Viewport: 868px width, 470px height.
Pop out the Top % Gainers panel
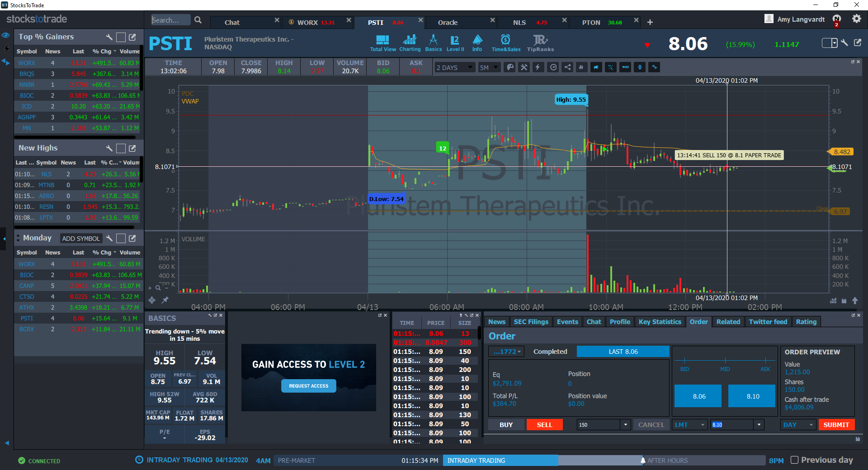pos(132,37)
